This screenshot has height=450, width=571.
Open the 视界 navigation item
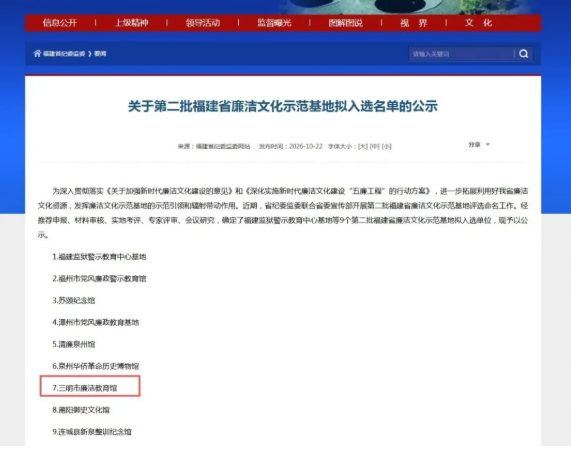pos(414,23)
